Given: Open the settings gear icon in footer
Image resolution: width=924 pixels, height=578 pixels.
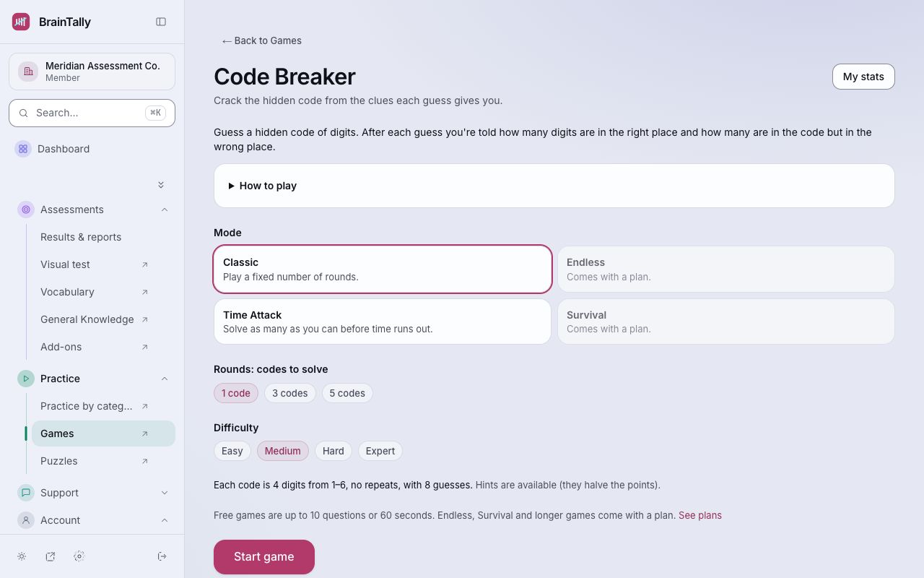Looking at the screenshot, I should pyautogui.click(x=79, y=556).
